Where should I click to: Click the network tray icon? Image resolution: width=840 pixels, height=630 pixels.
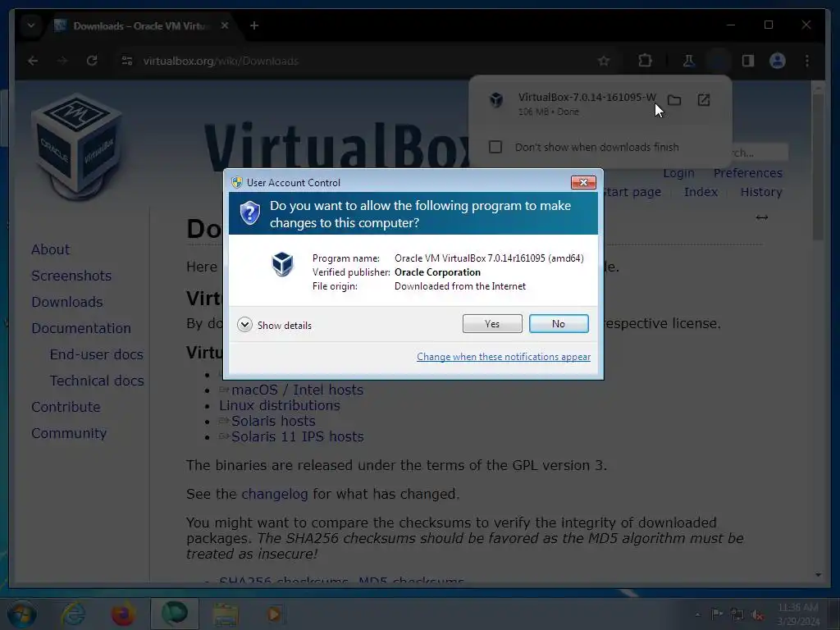click(737, 615)
